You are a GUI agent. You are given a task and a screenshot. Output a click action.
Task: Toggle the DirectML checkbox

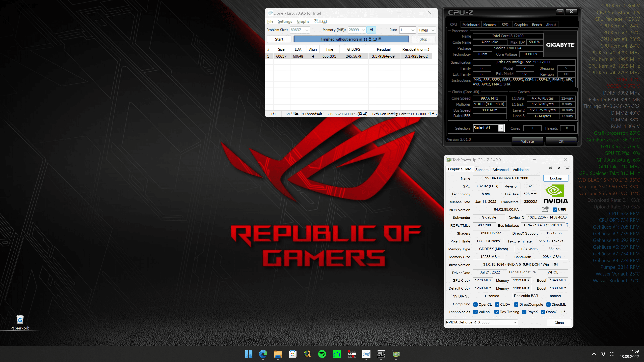pos(548,305)
